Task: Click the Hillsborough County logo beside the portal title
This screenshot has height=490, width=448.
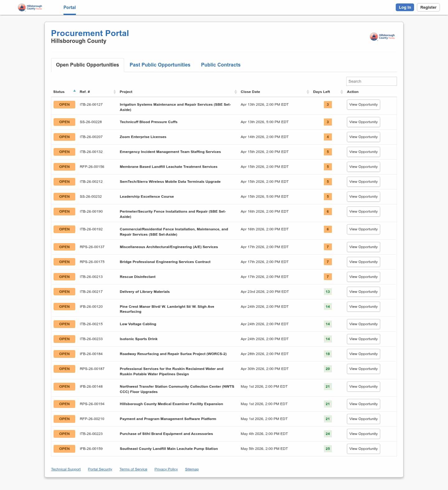Action: tap(382, 37)
